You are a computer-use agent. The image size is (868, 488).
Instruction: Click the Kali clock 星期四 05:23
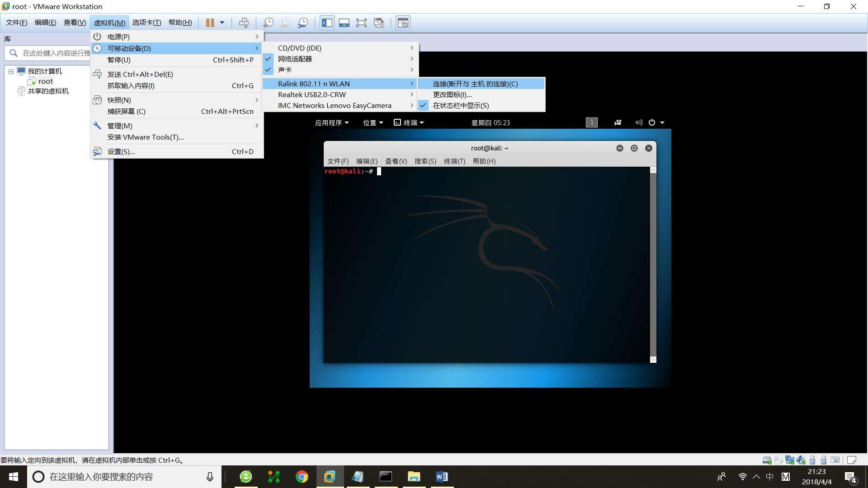point(491,122)
